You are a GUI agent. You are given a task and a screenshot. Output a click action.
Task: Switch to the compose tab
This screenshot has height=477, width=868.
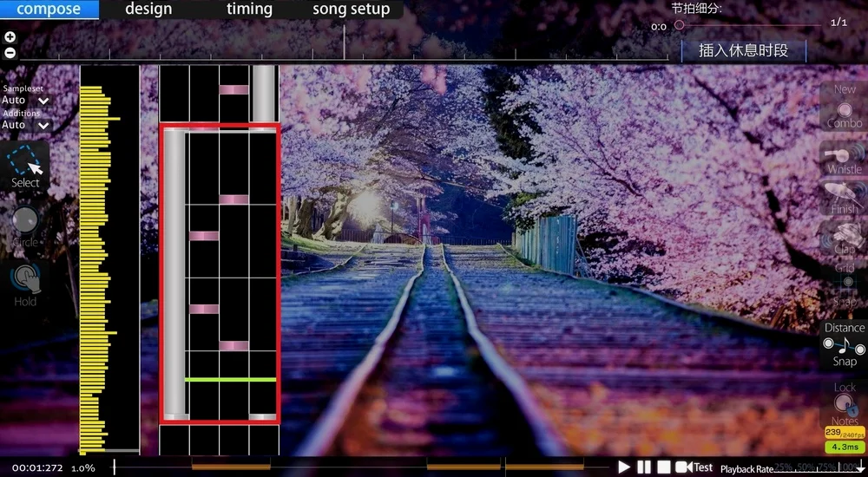49,10
